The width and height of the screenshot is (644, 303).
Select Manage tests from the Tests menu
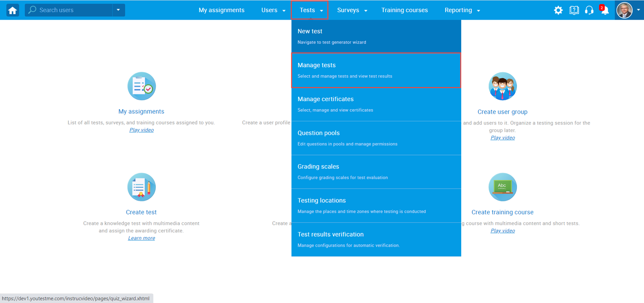[x=376, y=70]
